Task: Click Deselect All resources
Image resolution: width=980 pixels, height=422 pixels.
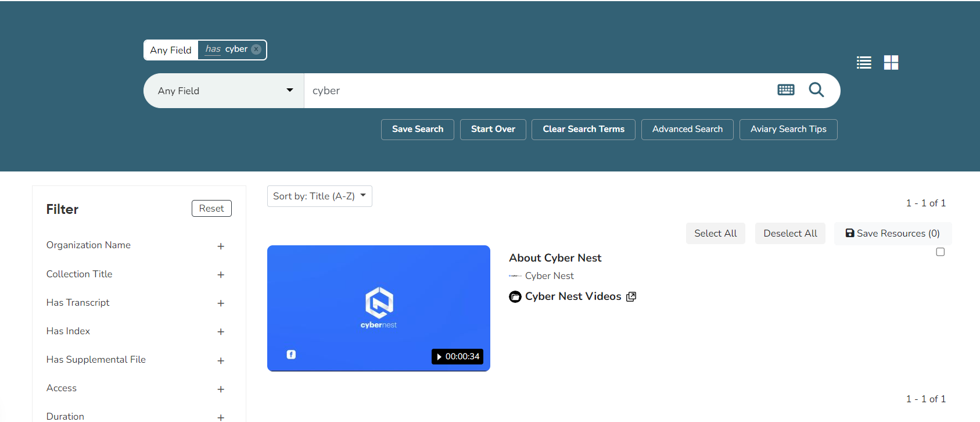Action: 790,233
